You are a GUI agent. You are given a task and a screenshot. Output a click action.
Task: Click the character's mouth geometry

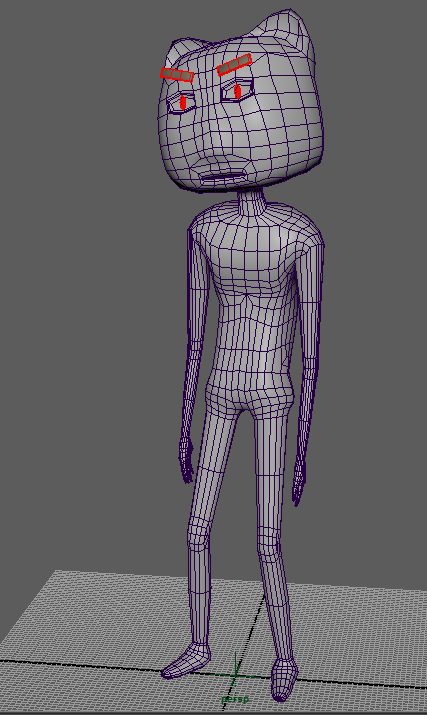click(x=224, y=176)
